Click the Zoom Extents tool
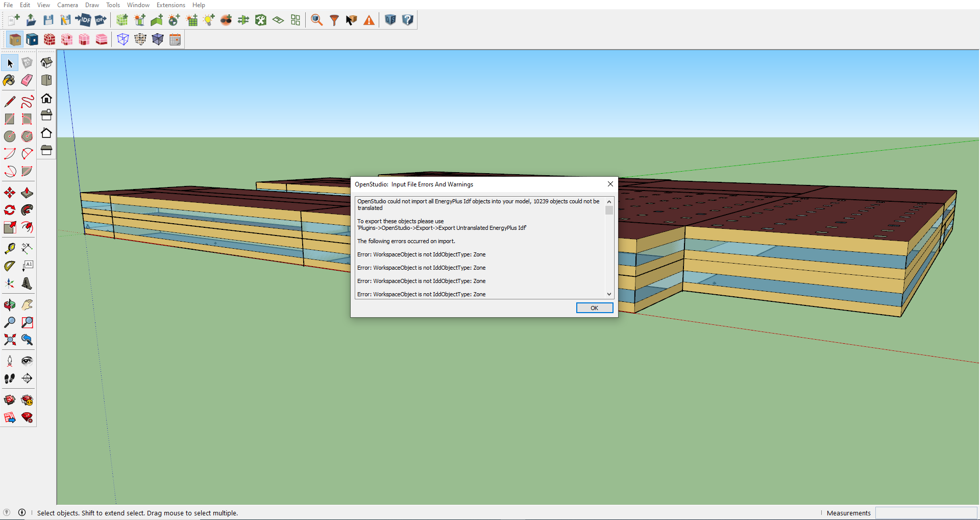 click(9, 340)
